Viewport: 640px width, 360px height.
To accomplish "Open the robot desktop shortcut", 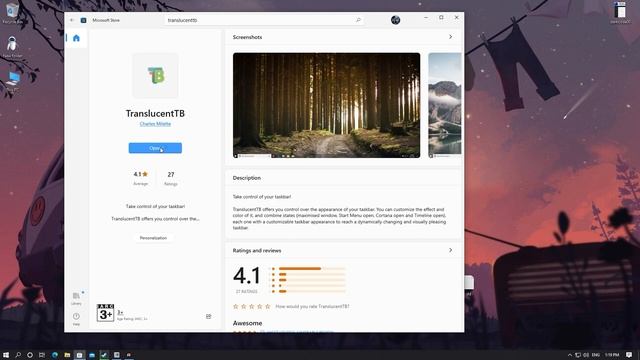I will click(x=12, y=47).
